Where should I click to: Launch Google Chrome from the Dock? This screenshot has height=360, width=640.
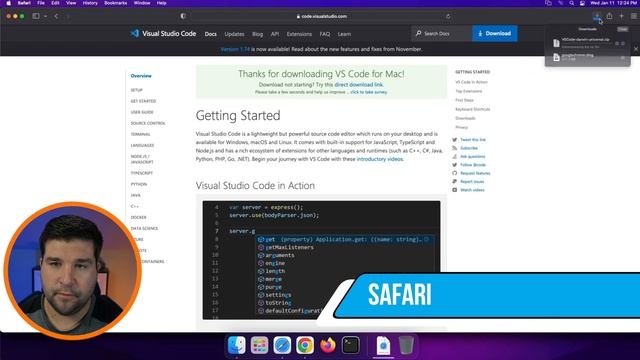(305, 345)
